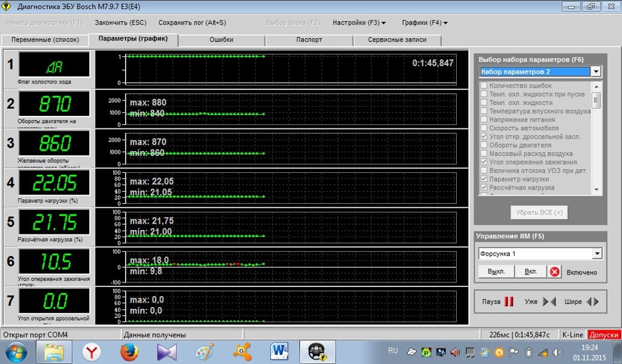Open Paint taskbar icon

(205, 352)
